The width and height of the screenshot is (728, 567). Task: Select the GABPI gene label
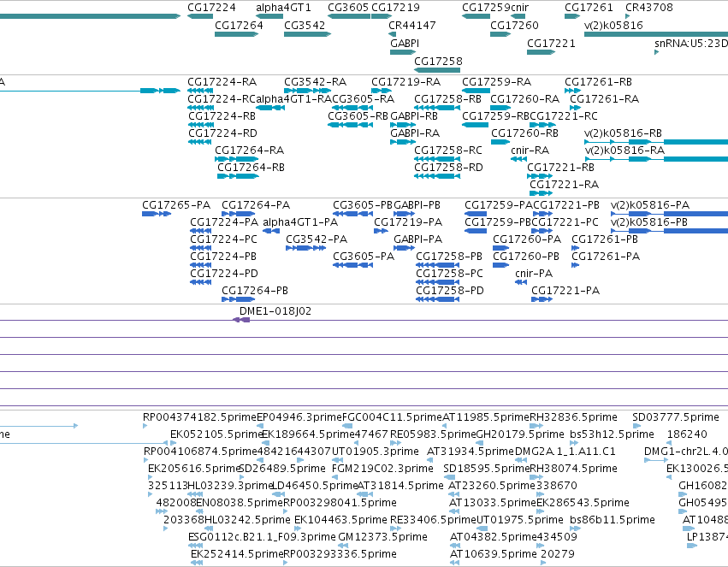(405, 43)
